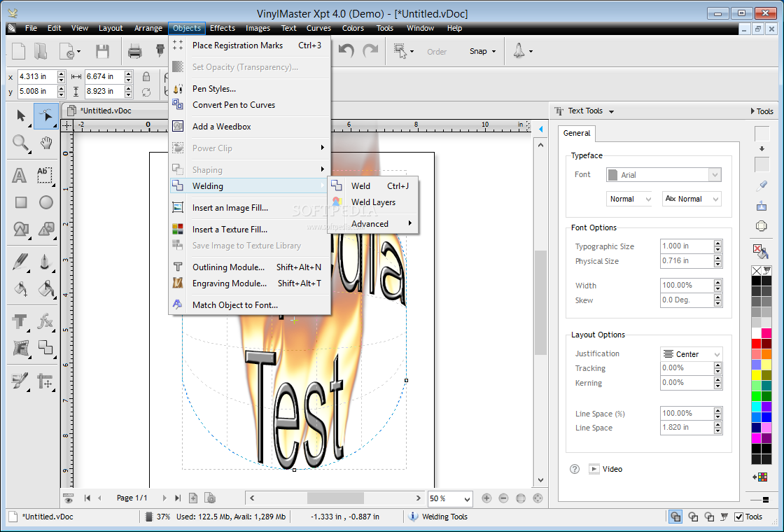Choose Weld Layers from submenu
Image resolution: width=784 pixels, height=532 pixels.
[x=373, y=202]
